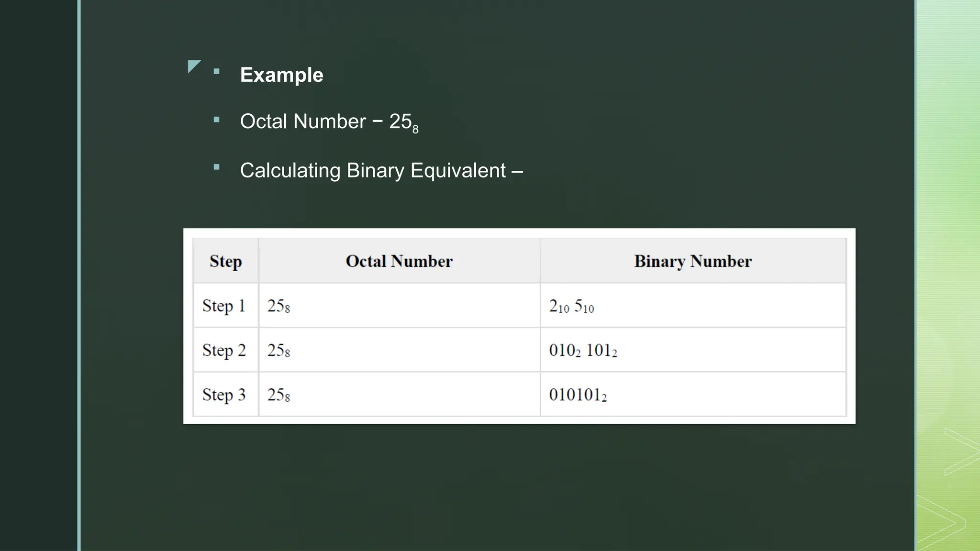
Task: Click the conversion table image
Action: click(519, 326)
